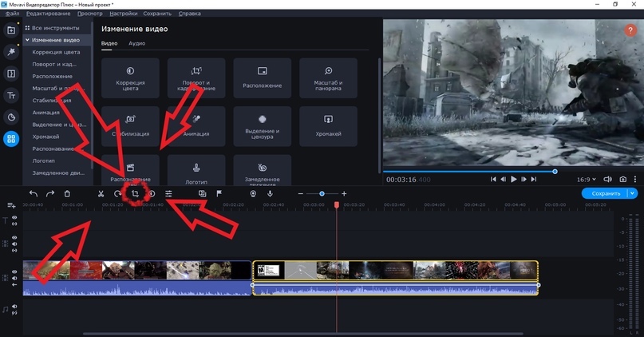Open the Настройки menu

[x=123, y=14]
